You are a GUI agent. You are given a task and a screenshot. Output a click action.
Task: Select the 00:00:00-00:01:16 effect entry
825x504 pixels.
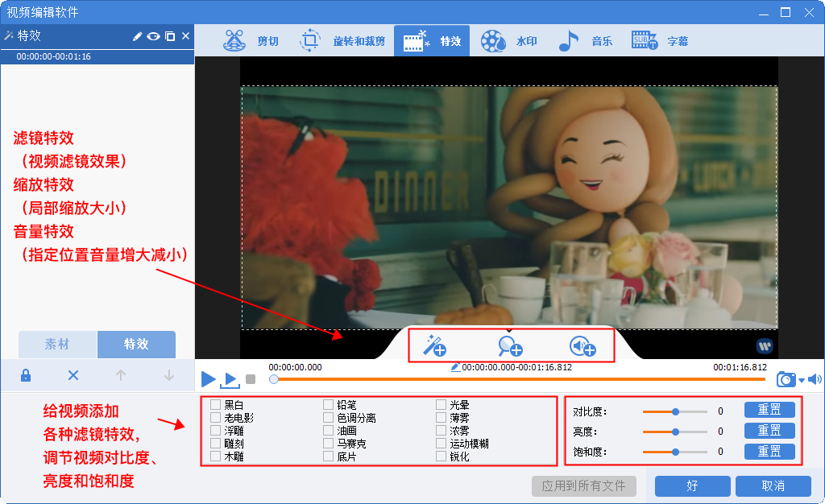point(97,56)
